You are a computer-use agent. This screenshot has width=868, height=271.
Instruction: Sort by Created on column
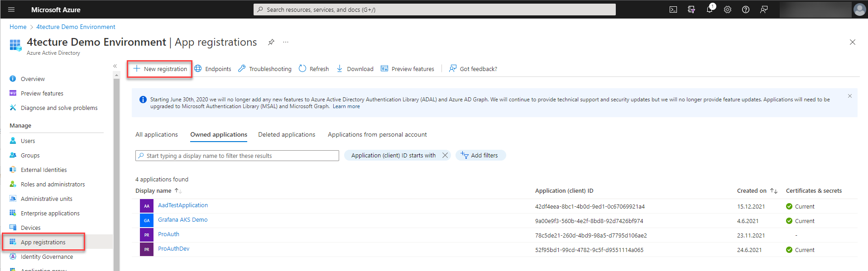point(757,191)
